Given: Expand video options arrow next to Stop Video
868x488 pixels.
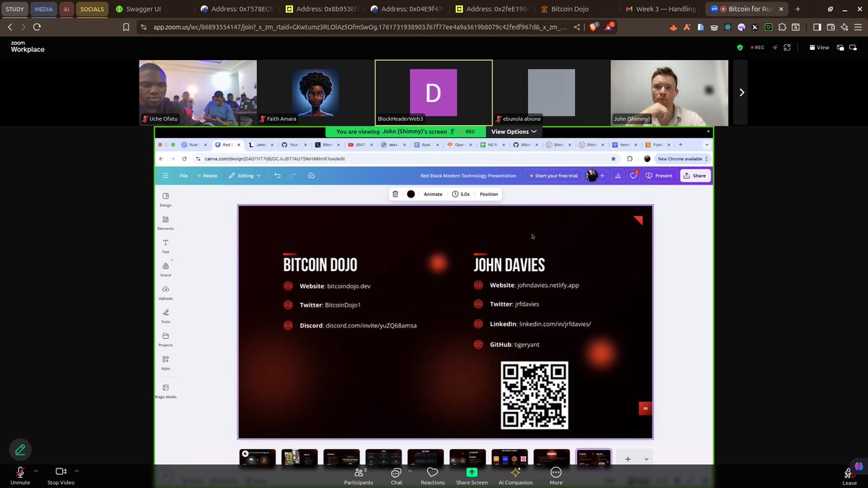Looking at the screenshot, I should coord(77,471).
